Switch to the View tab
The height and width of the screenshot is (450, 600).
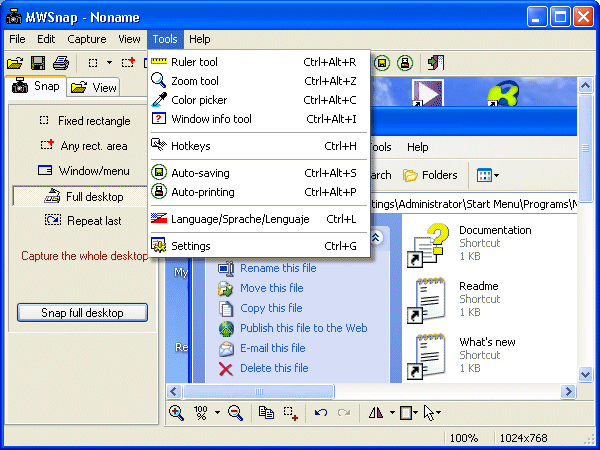click(x=94, y=88)
